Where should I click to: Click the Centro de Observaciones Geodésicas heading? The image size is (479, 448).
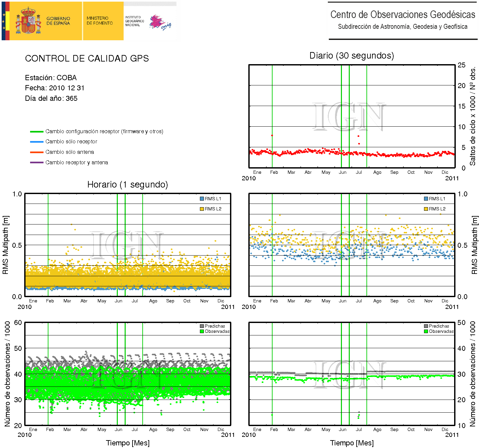click(402, 15)
